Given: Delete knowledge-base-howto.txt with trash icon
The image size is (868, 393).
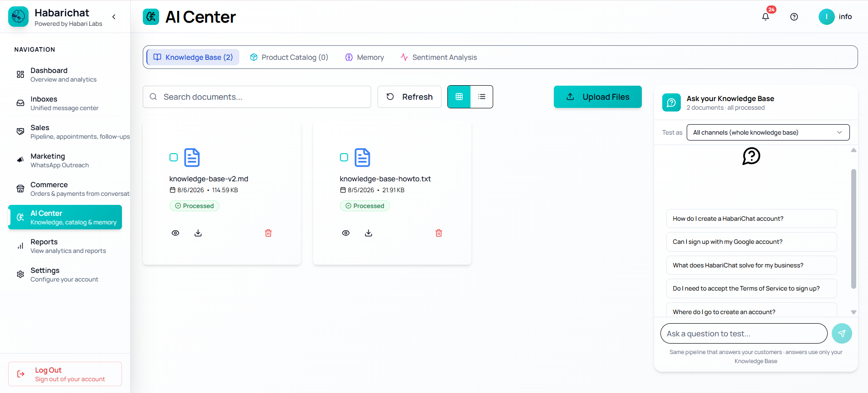Looking at the screenshot, I should pos(439,233).
